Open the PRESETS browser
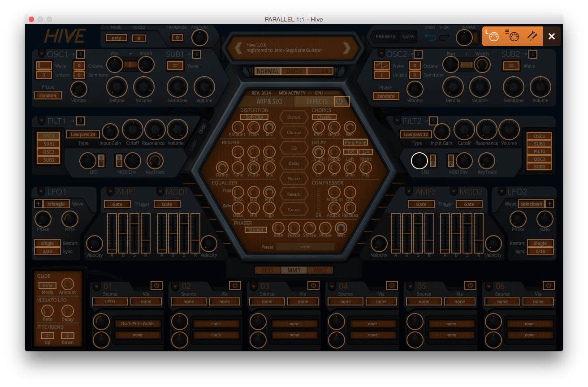 (x=385, y=37)
